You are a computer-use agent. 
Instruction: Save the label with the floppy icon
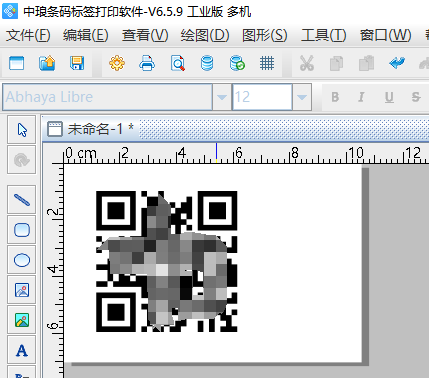point(77,63)
